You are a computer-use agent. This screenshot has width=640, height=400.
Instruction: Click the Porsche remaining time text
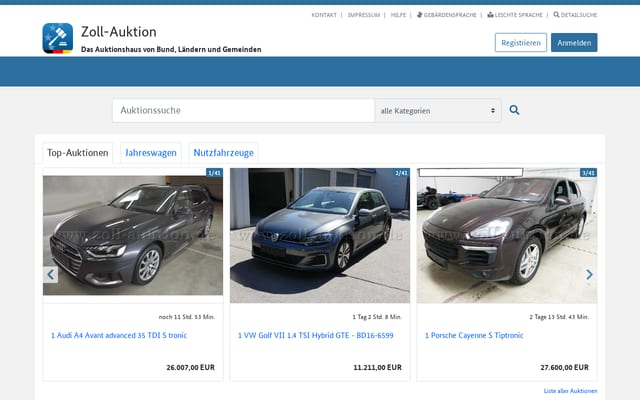tap(559, 317)
